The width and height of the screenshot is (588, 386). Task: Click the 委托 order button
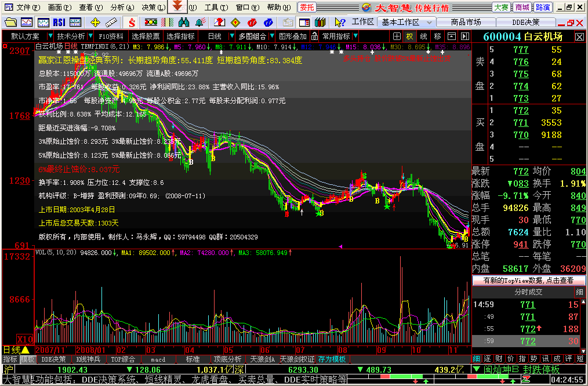coord(306,7)
